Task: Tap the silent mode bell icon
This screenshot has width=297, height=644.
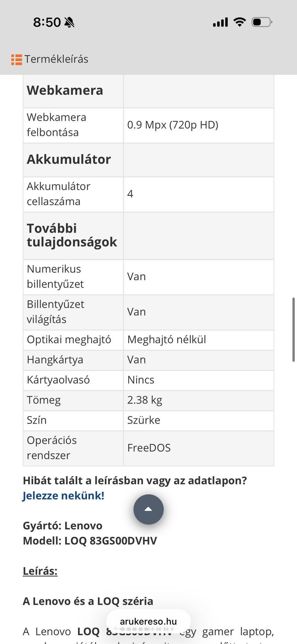Action: click(x=69, y=22)
